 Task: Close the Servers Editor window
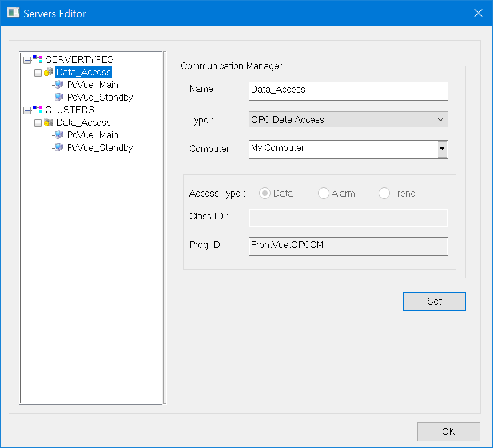478,13
